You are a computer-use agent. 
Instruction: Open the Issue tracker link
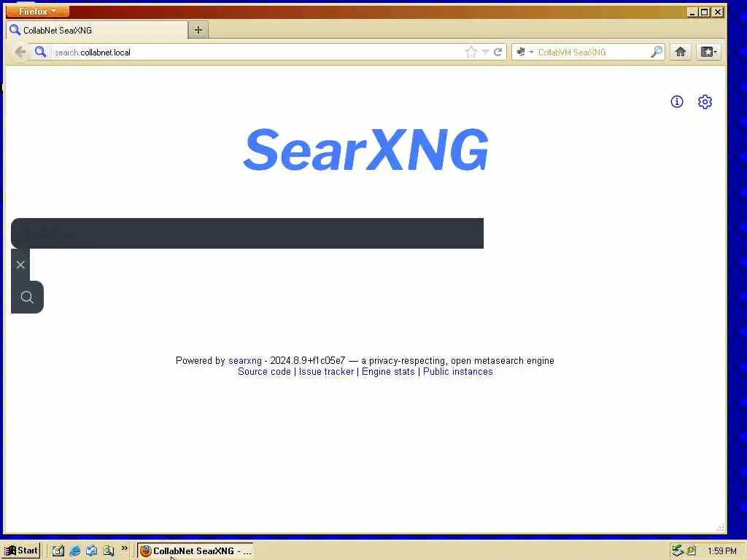click(x=326, y=371)
